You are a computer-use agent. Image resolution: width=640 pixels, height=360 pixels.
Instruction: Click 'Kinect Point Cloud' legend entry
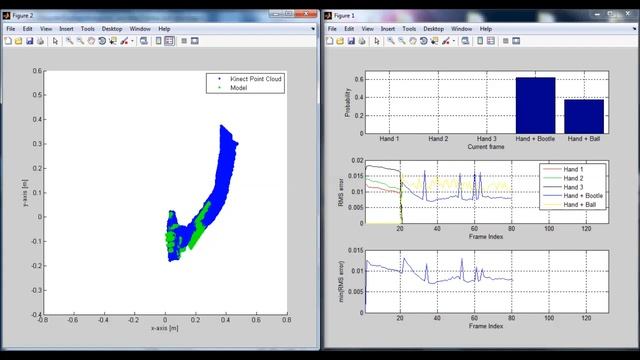click(256, 79)
